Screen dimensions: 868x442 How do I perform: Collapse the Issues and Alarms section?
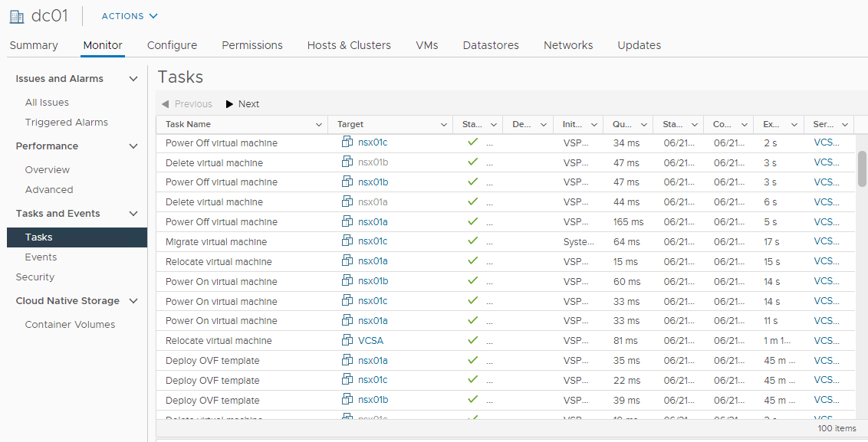[133, 79]
